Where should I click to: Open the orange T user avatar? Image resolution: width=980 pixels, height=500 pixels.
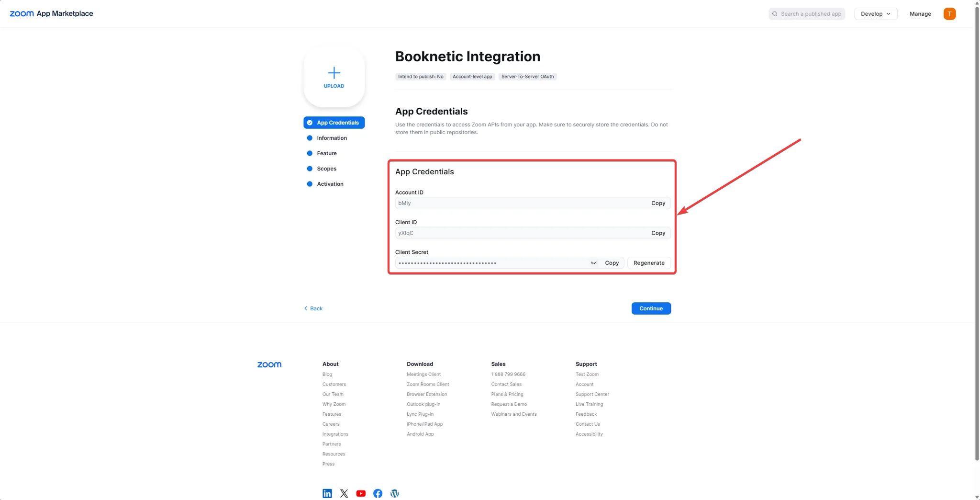(949, 14)
